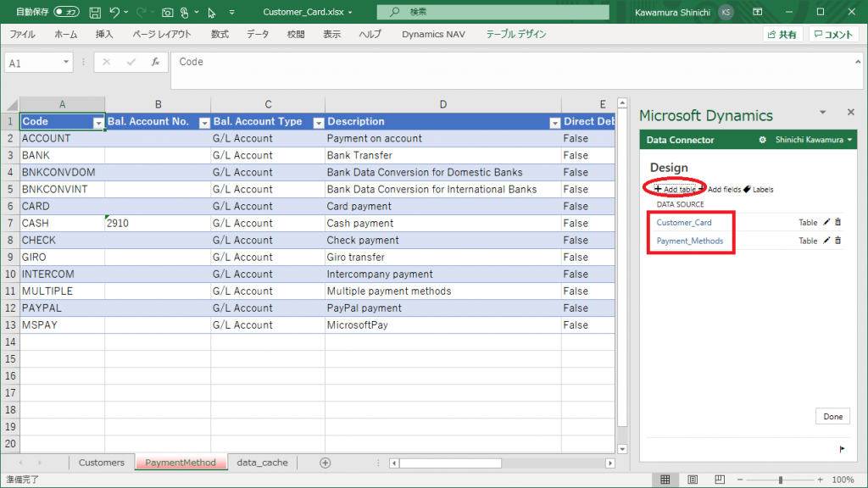Open the Description column filter dropdown
868x488 pixels.
click(x=554, y=122)
